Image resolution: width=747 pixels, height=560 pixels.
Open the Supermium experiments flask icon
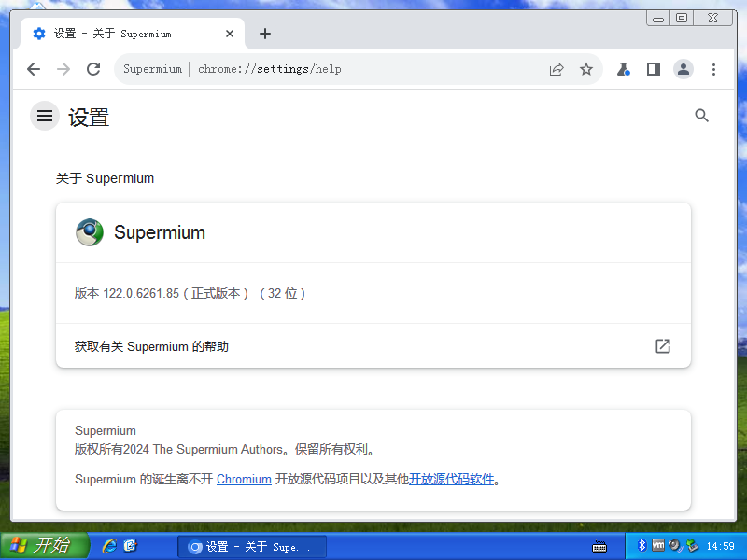[x=624, y=69]
